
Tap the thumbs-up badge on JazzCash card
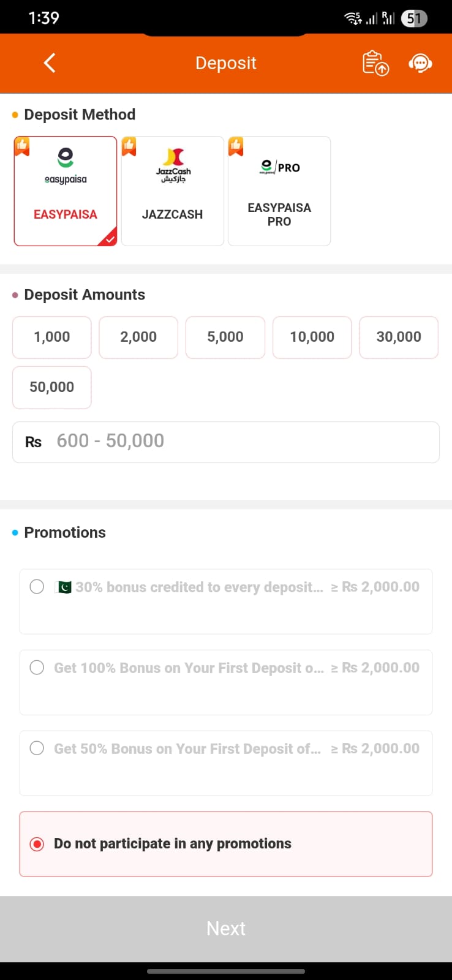[x=129, y=146]
